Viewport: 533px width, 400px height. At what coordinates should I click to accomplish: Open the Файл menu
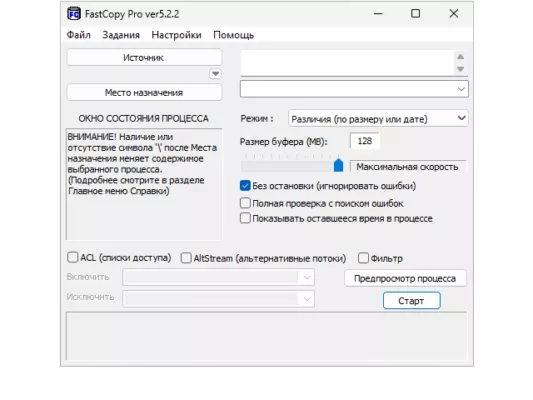(79, 35)
